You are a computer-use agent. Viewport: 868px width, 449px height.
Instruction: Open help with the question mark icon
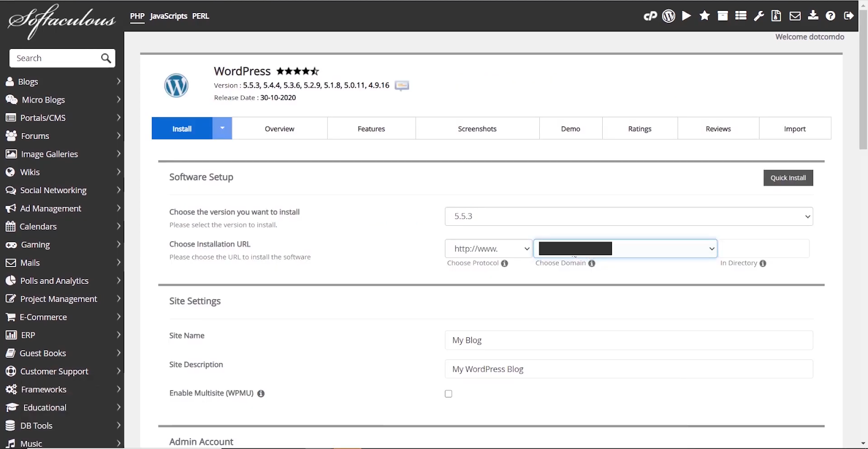coord(831,16)
